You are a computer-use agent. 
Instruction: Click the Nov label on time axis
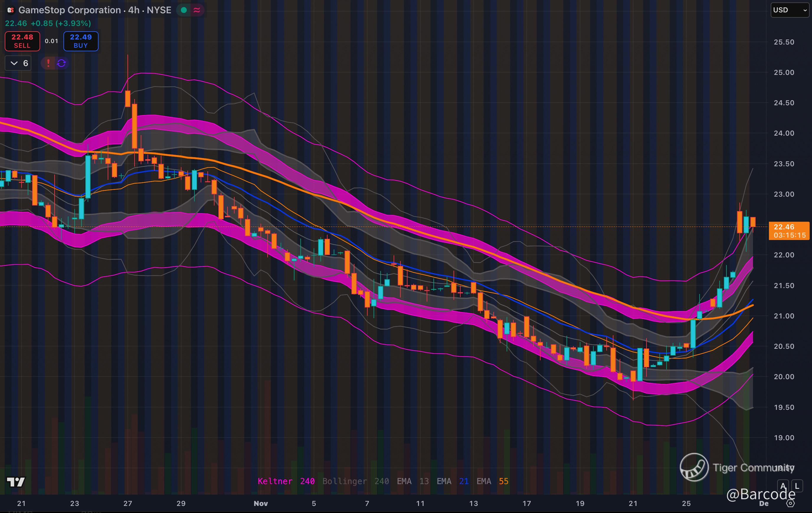tap(261, 503)
